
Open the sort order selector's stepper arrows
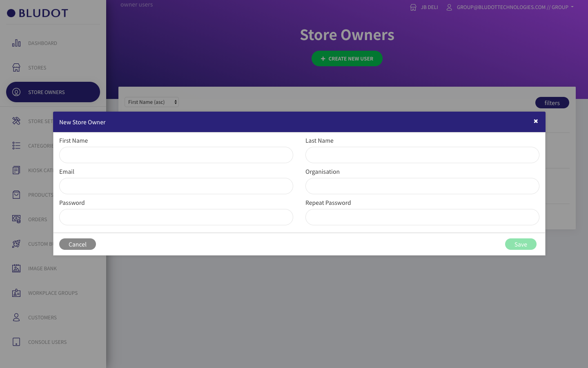point(176,102)
